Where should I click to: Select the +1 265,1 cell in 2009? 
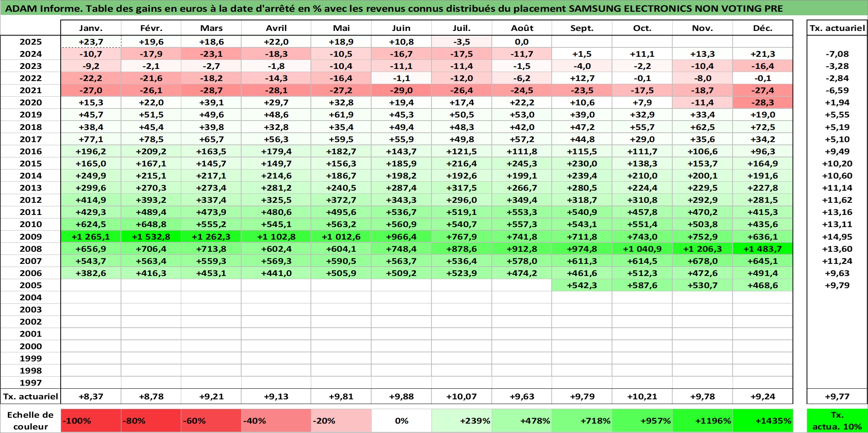click(x=91, y=236)
